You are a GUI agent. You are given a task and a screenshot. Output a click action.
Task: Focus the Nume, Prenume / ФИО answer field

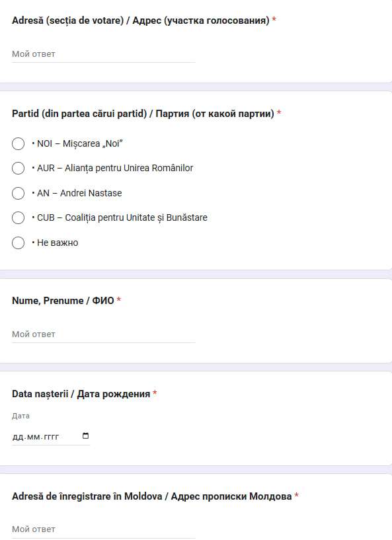(x=104, y=334)
